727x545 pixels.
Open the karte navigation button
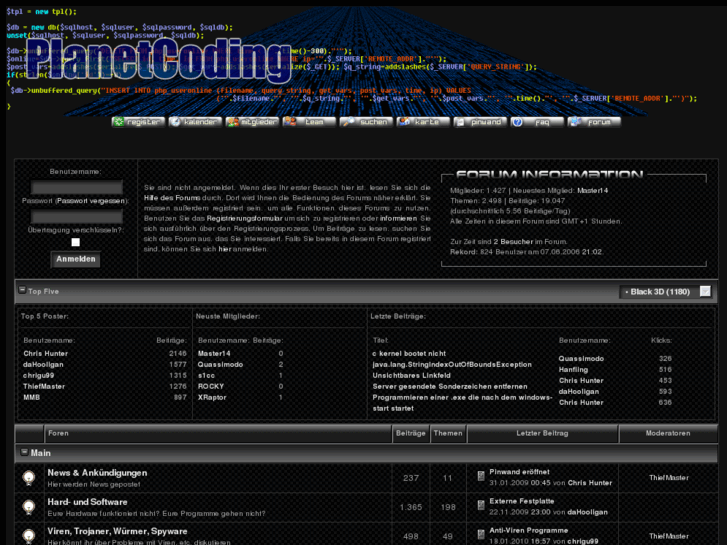(423, 122)
